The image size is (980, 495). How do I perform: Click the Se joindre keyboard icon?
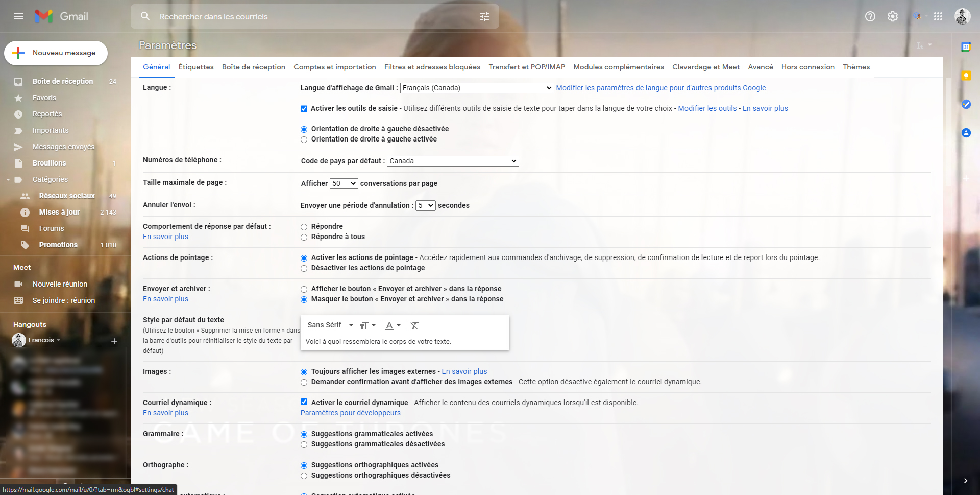point(18,300)
